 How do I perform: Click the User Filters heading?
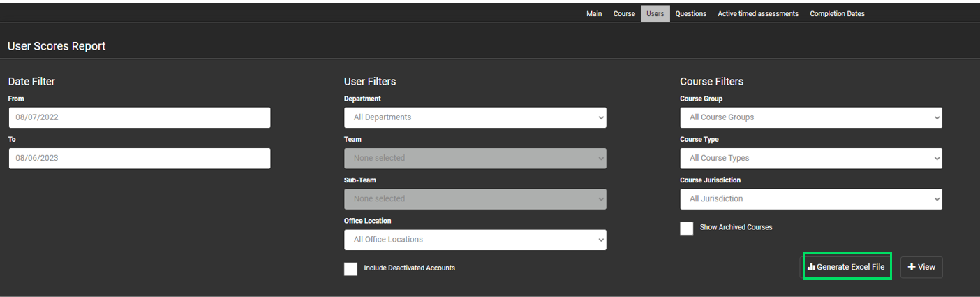(x=370, y=82)
